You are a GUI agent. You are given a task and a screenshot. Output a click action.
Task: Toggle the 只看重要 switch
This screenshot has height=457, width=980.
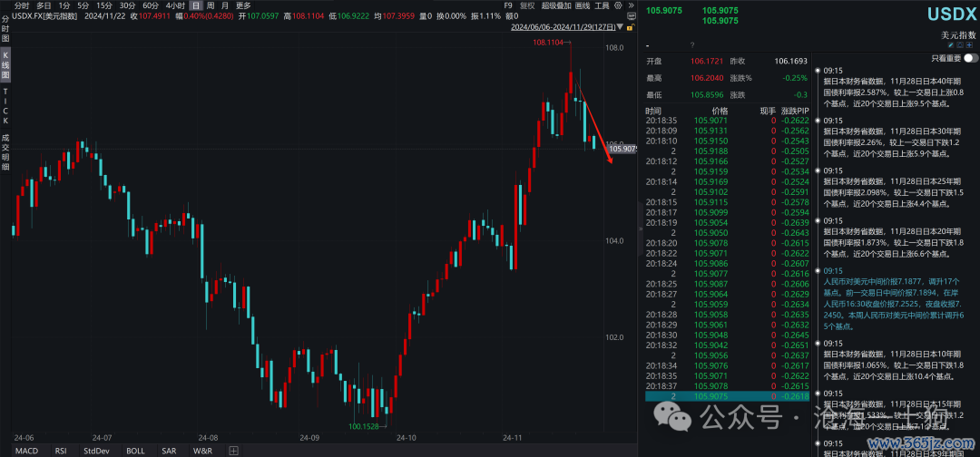click(971, 58)
